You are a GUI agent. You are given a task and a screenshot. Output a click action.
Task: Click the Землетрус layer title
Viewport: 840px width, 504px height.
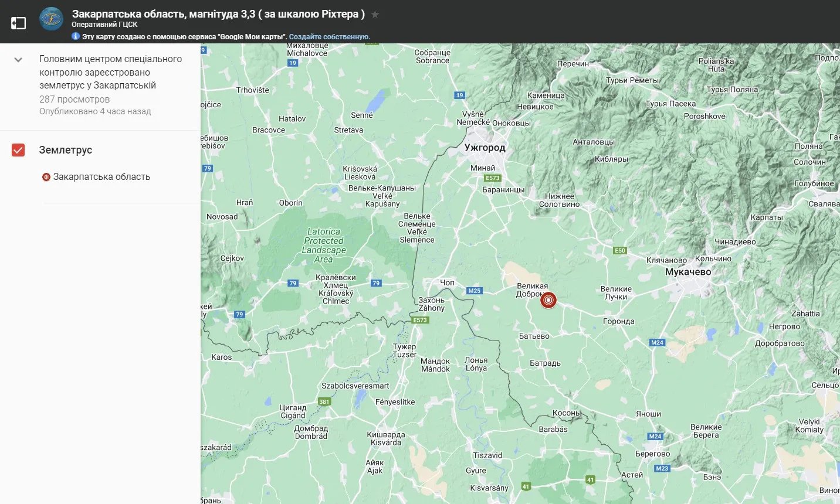[66, 150]
